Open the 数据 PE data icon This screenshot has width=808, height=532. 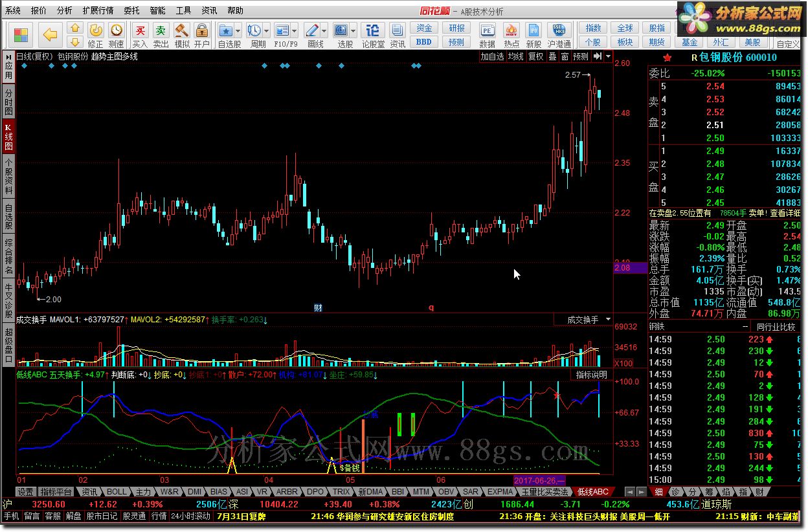tap(488, 35)
